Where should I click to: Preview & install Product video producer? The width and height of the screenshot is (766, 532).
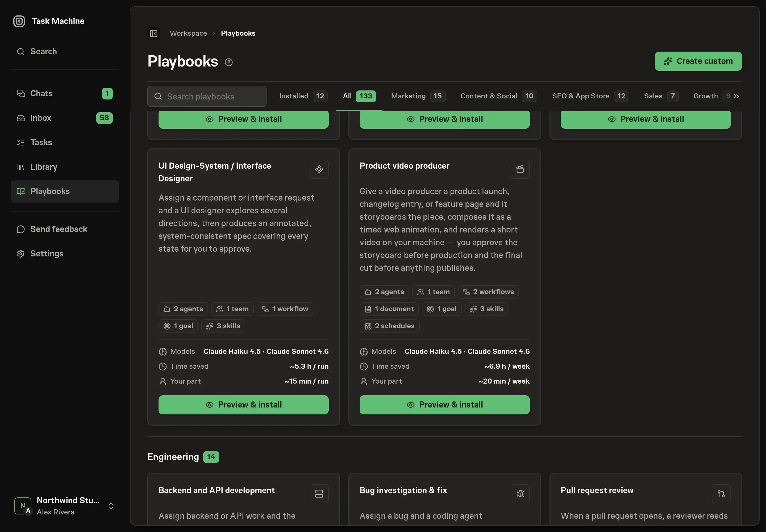(x=444, y=405)
